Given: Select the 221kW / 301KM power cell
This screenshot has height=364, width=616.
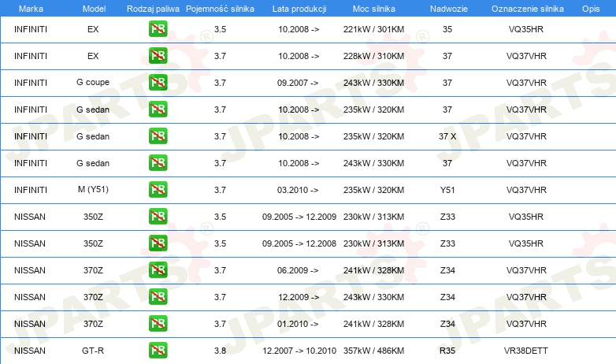Looking at the screenshot, I should (x=373, y=29).
